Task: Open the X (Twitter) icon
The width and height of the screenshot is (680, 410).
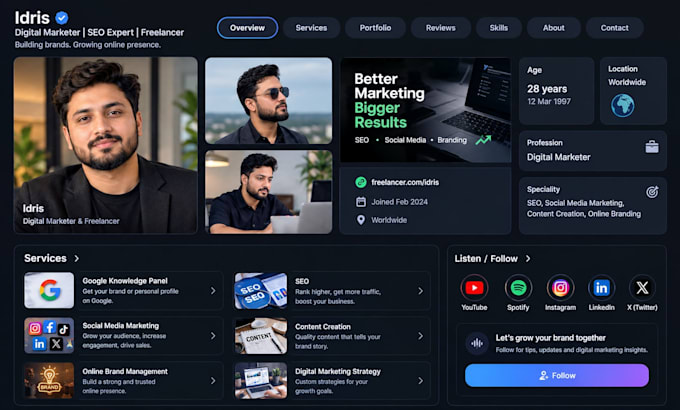Action: coord(642,288)
